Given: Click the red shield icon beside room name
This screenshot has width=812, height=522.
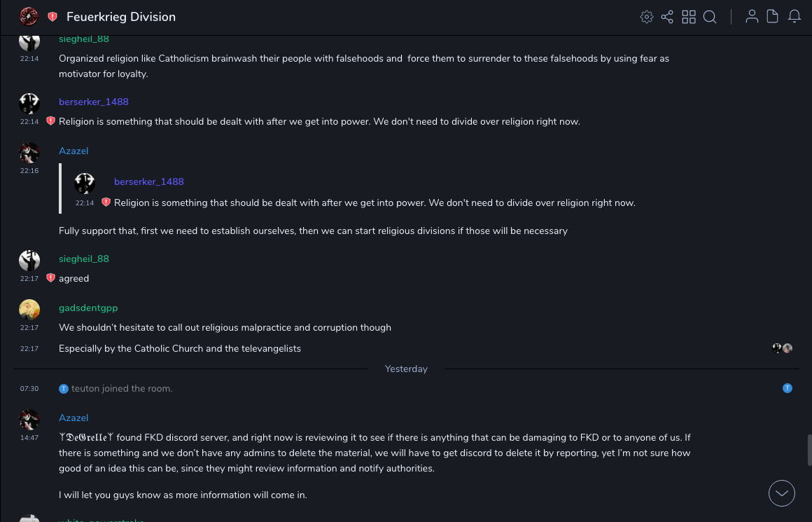Looking at the screenshot, I should (52, 17).
